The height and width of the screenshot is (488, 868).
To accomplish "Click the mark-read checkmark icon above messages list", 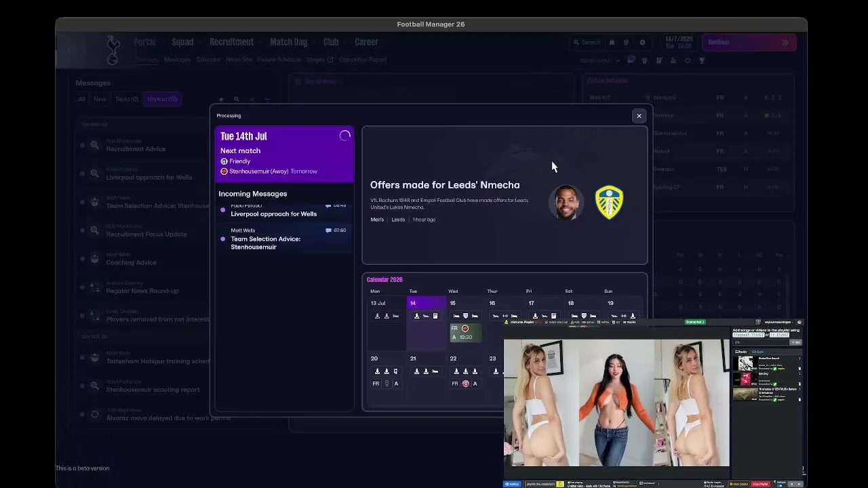I will click(x=252, y=99).
